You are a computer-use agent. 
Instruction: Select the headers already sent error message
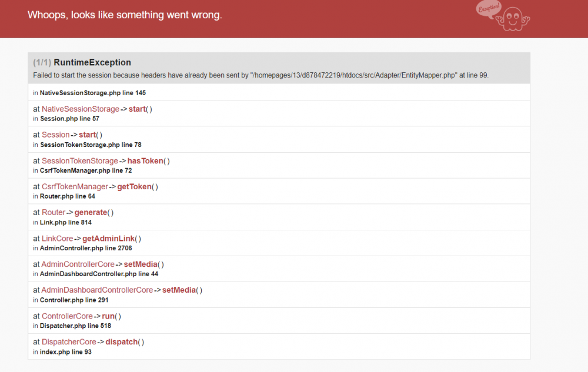[x=261, y=75]
